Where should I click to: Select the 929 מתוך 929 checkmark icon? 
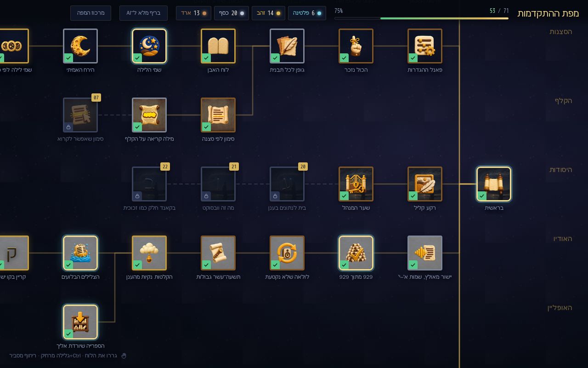tap(356, 253)
